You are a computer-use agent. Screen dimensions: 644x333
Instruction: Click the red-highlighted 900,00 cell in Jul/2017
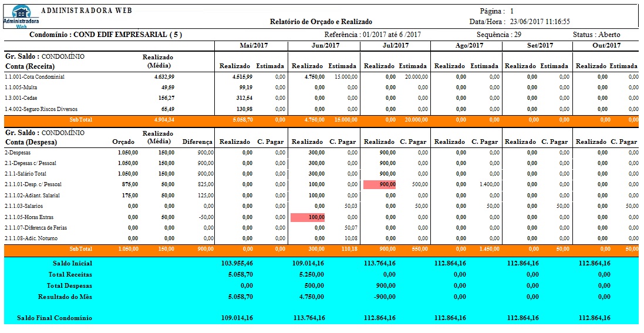379,184
